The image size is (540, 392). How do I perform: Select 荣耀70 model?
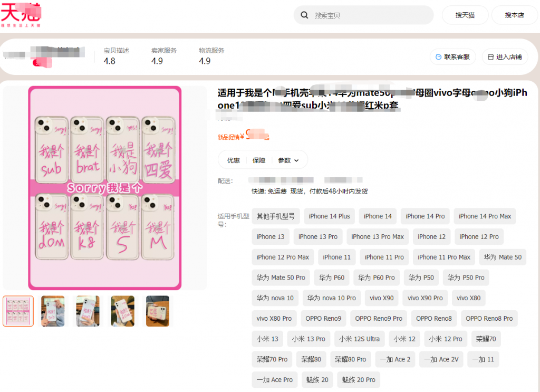click(486, 339)
